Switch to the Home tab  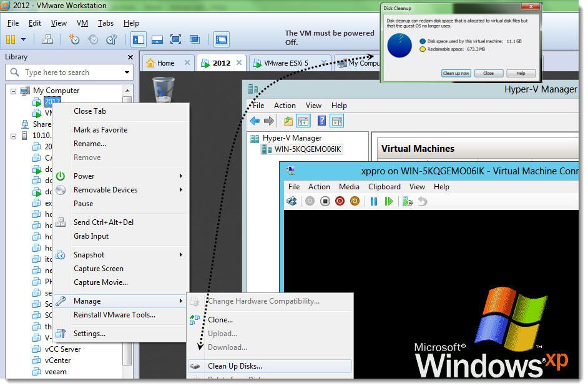(x=165, y=63)
